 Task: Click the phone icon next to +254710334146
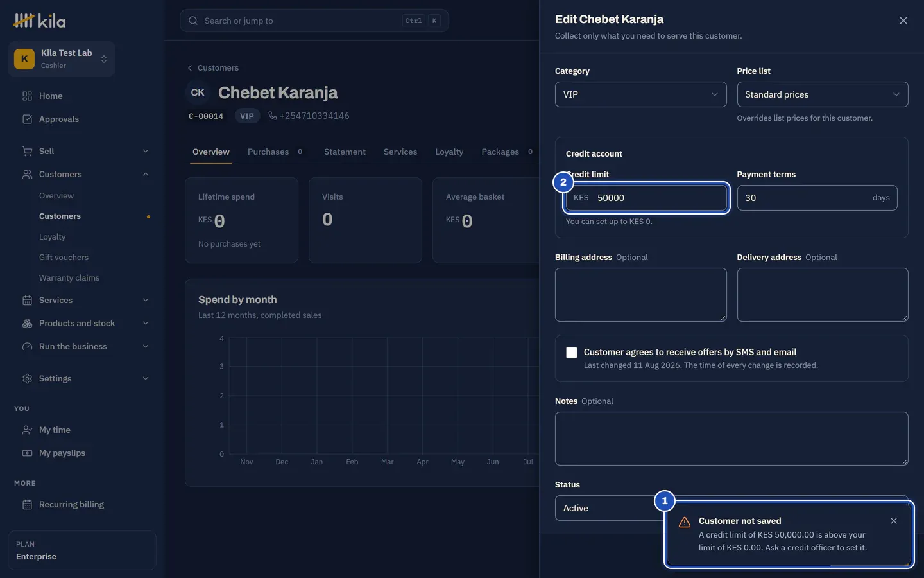click(273, 116)
